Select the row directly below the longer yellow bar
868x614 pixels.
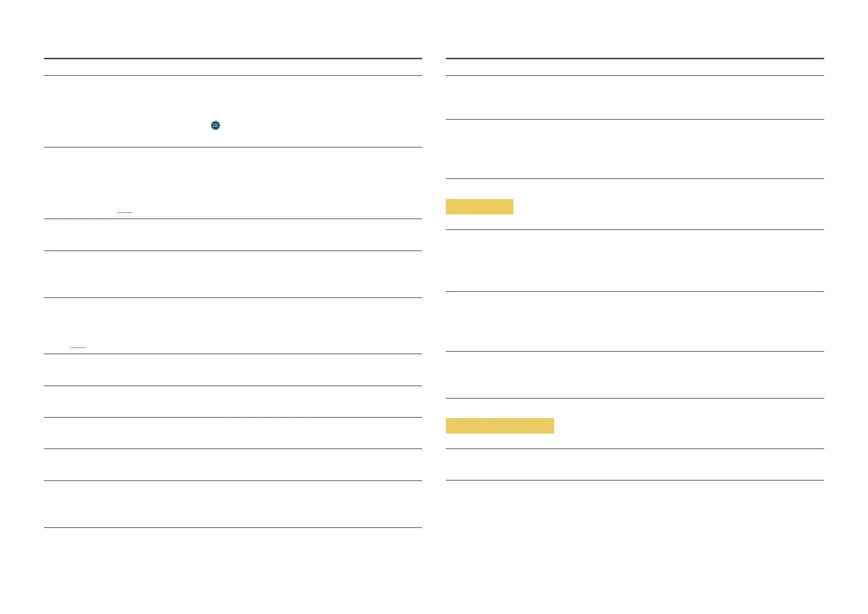pyautogui.click(x=634, y=464)
